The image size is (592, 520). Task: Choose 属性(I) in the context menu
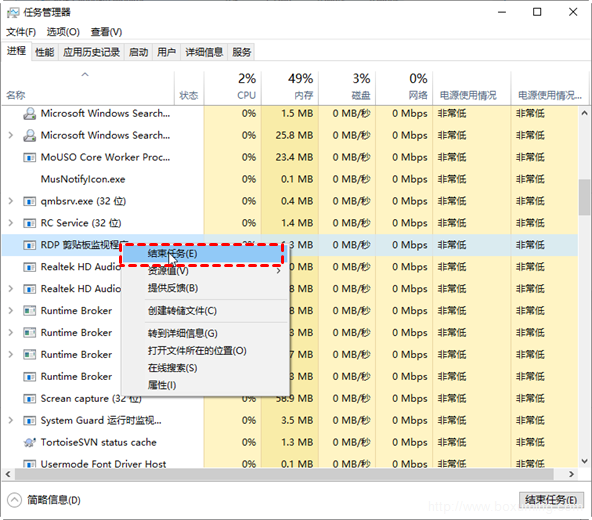click(x=204, y=386)
